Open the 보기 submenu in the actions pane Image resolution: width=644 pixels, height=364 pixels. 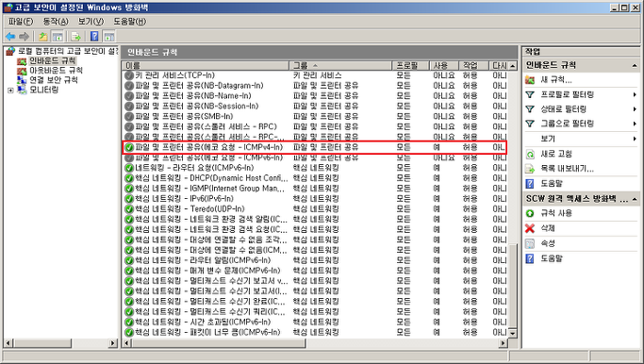[581, 139]
